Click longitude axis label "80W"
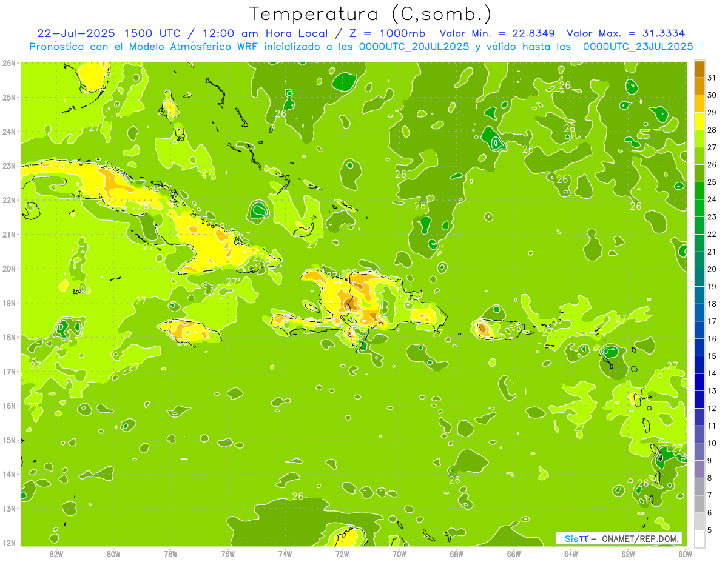The image size is (728, 562). point(113,554)
